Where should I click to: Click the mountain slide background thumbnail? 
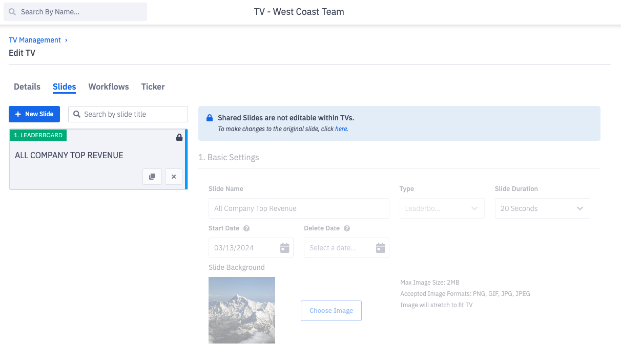[x=242, y=310]
